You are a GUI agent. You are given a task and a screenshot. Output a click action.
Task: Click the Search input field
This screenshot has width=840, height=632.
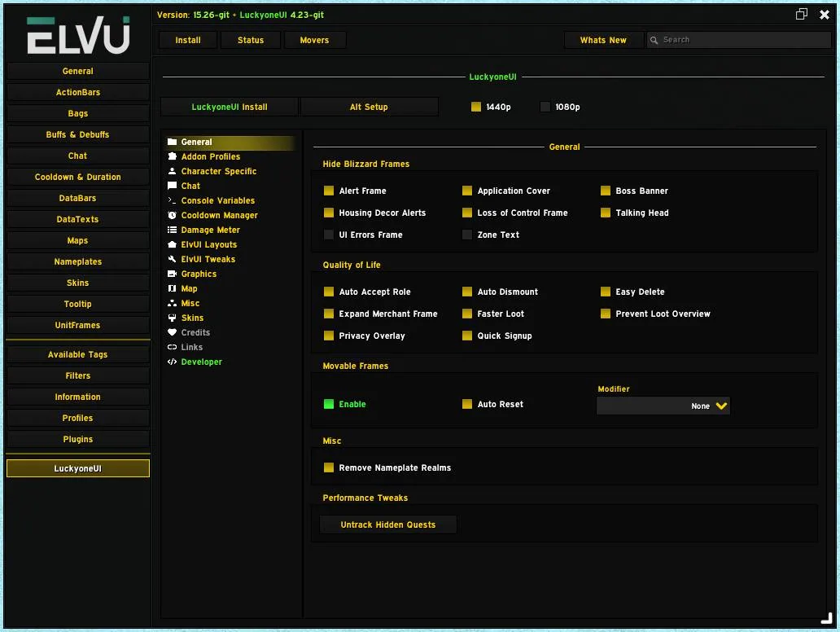point(739,40)
